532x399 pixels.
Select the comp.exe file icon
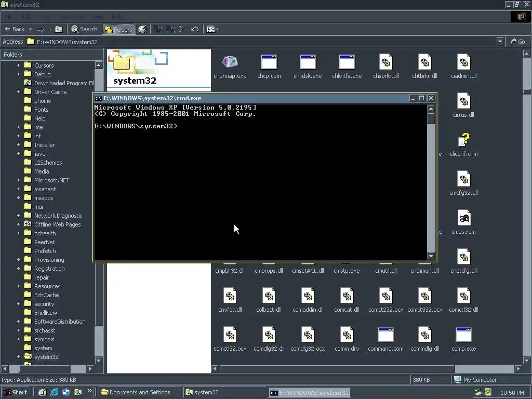[x=464, y=335]
